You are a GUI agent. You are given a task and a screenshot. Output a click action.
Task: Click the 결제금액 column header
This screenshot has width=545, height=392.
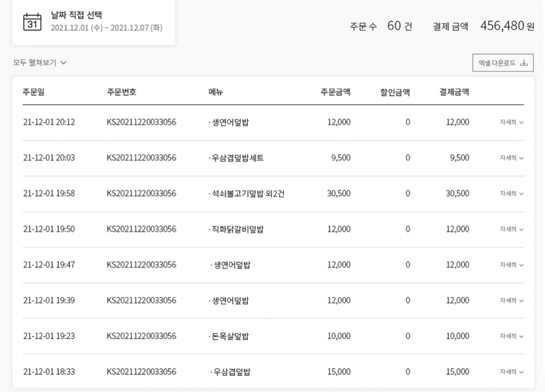point(454,92)
